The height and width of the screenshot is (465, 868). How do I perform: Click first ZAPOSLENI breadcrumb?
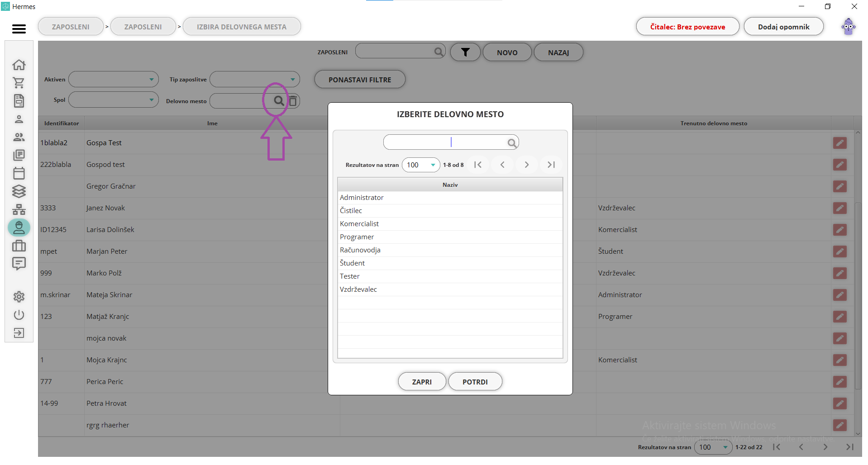[71, 27]
